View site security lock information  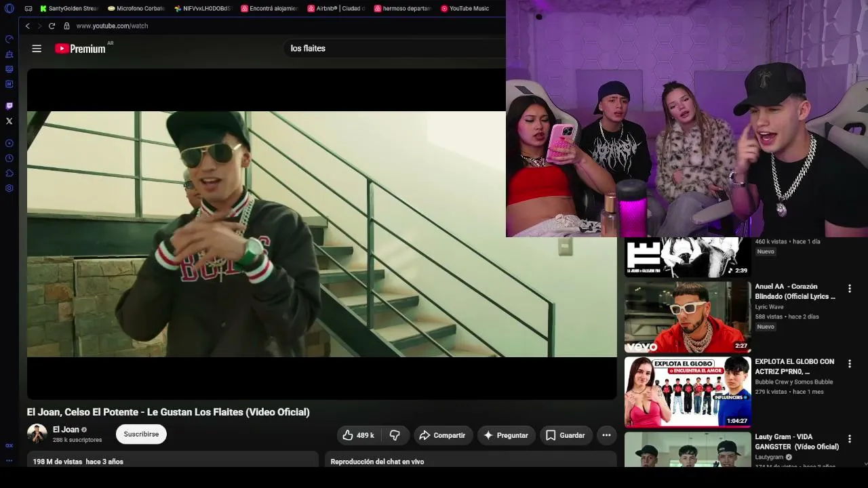[x=66, y=26]
